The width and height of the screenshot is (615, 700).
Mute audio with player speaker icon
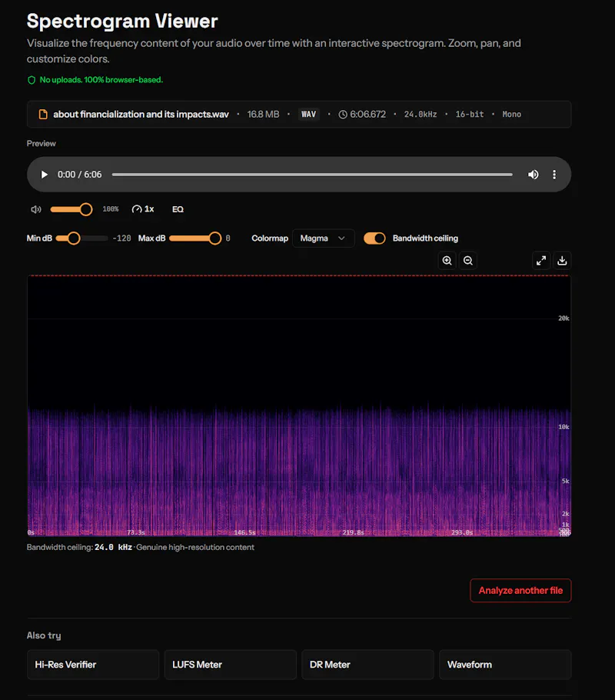533,175
